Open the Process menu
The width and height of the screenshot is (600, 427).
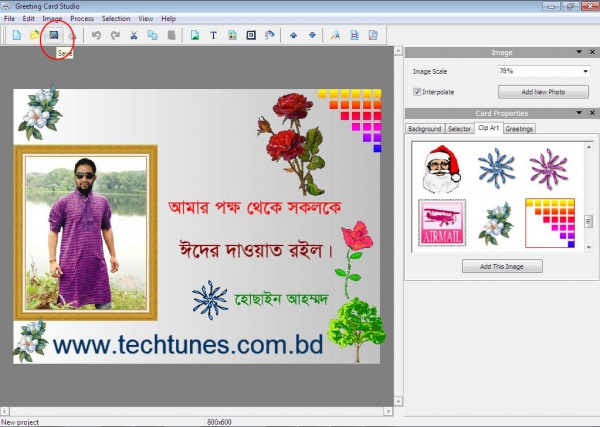tap(82, 18)
